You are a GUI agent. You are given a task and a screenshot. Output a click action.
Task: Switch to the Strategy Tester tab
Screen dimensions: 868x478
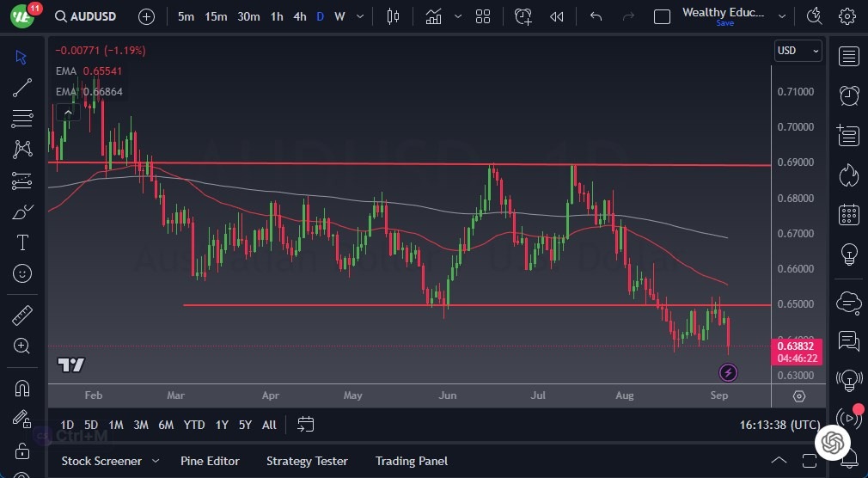pos(307,461)
